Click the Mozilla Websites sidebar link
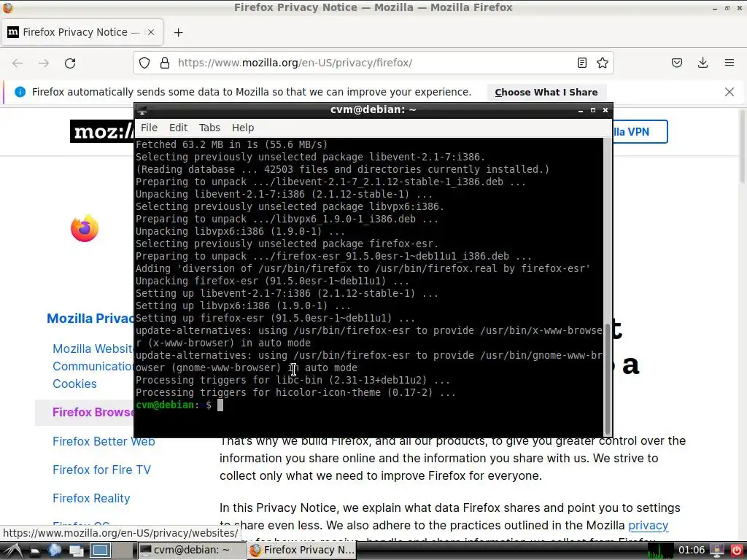This screenshot has width=747, height=560. (93, 349)
